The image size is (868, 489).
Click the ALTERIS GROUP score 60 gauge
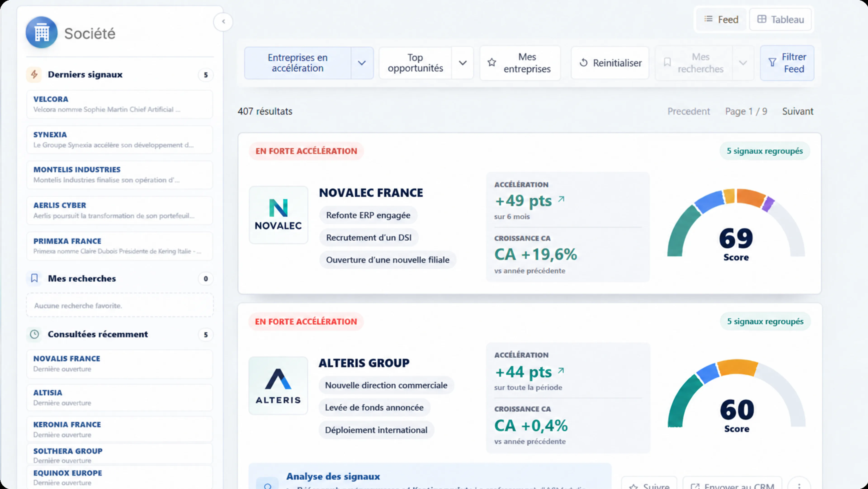point(737,396)
